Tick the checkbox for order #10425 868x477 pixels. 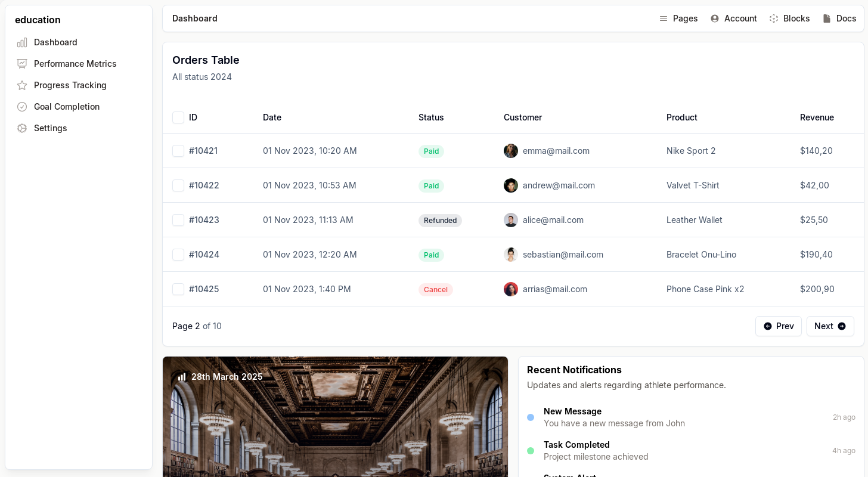tap(178, 289)
